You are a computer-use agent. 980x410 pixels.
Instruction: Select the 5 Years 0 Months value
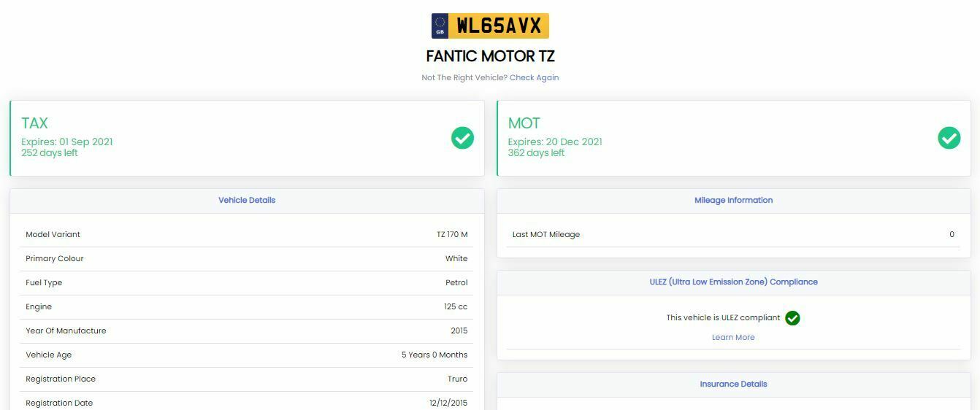pos(435,355)
